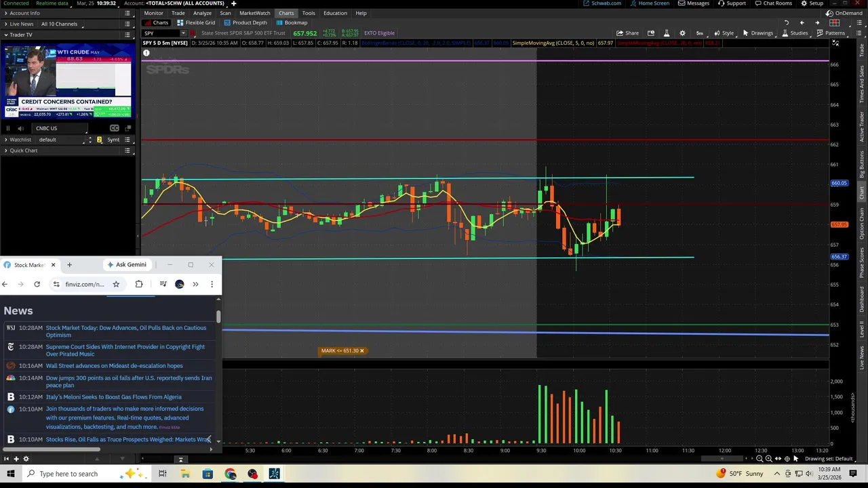Select the Flexible Grid subtab

(196, 22)
